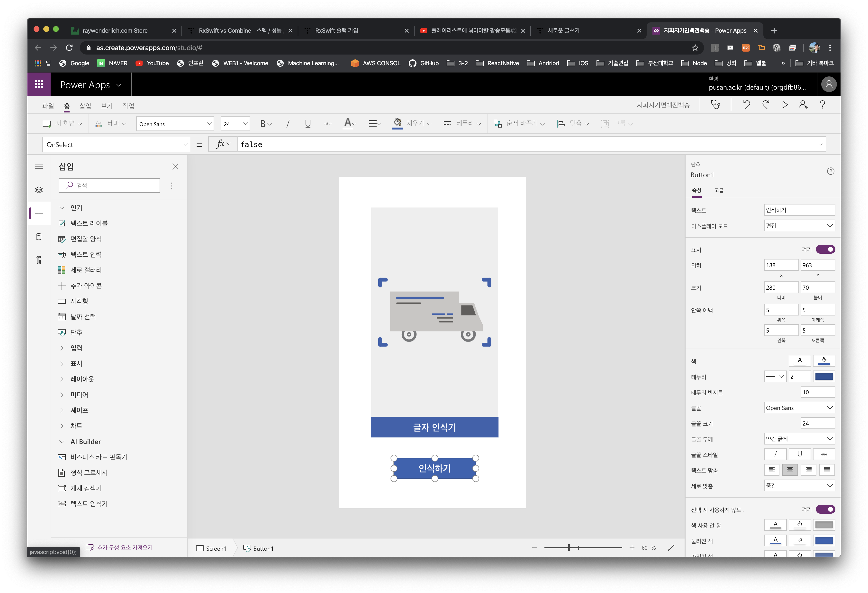Click the Undo arrow icon
The width and height of the screenshot is (868, 593).
pyautogui.click(x=746, y=105)
